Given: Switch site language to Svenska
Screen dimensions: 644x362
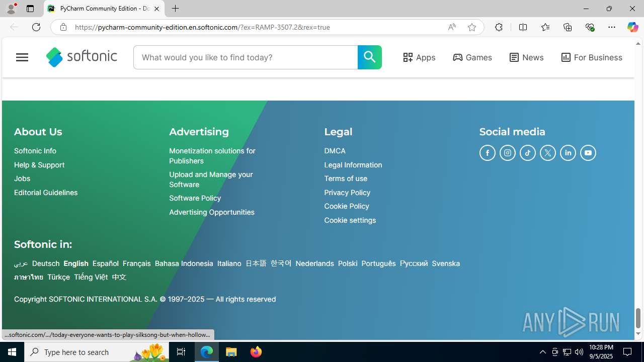Looking at the screenshot, I should coord(446,263).
